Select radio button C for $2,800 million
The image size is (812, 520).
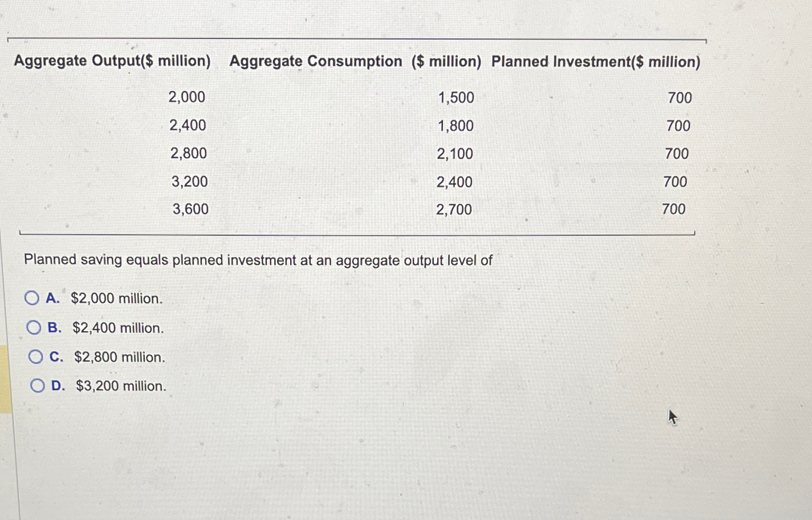tap(36, 356)
